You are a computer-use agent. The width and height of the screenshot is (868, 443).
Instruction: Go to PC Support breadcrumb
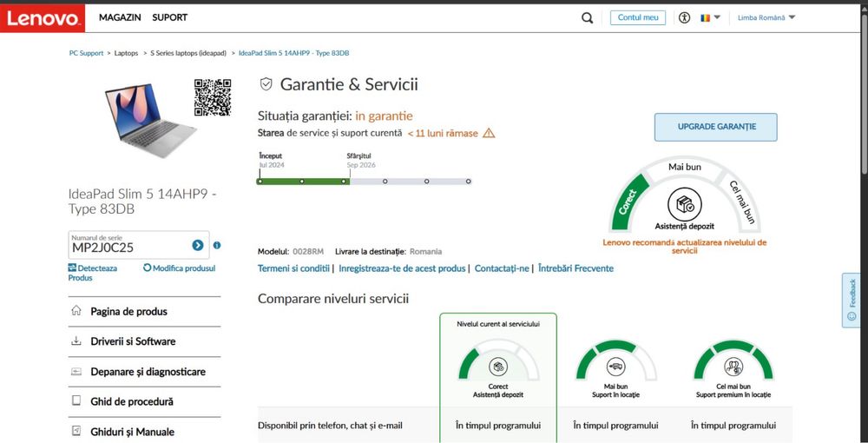pos(86,53)
